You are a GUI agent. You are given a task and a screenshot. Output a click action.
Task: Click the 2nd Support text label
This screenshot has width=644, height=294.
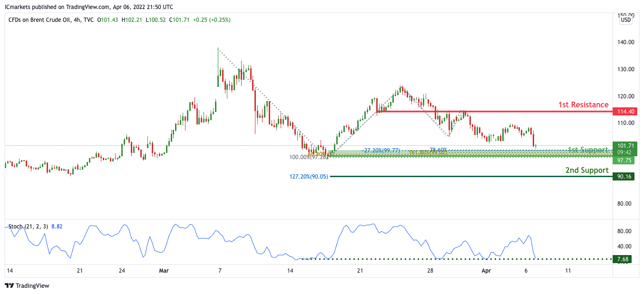pyautogui.click(x=586, y=170)
